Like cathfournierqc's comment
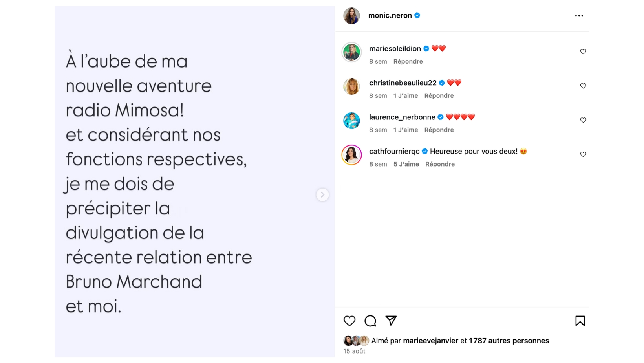The image size is (644, 363). coord(583,154)
